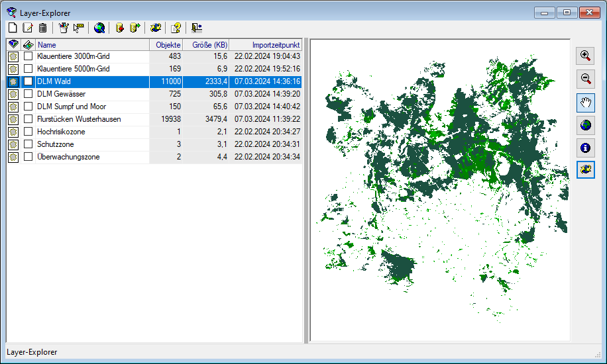Sort by the Größe (KB) column header
607x364 pixels.
pyautogui.click(x=206, y=45)
